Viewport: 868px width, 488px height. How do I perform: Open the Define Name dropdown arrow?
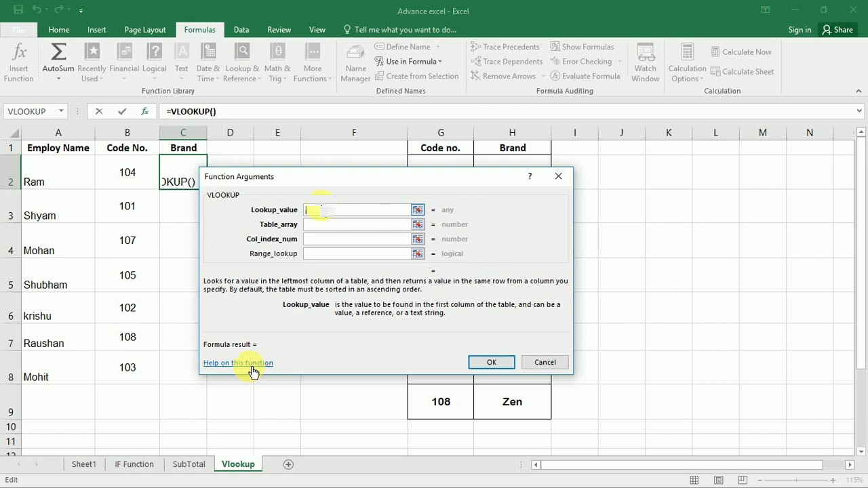click(x=438, y=47)
